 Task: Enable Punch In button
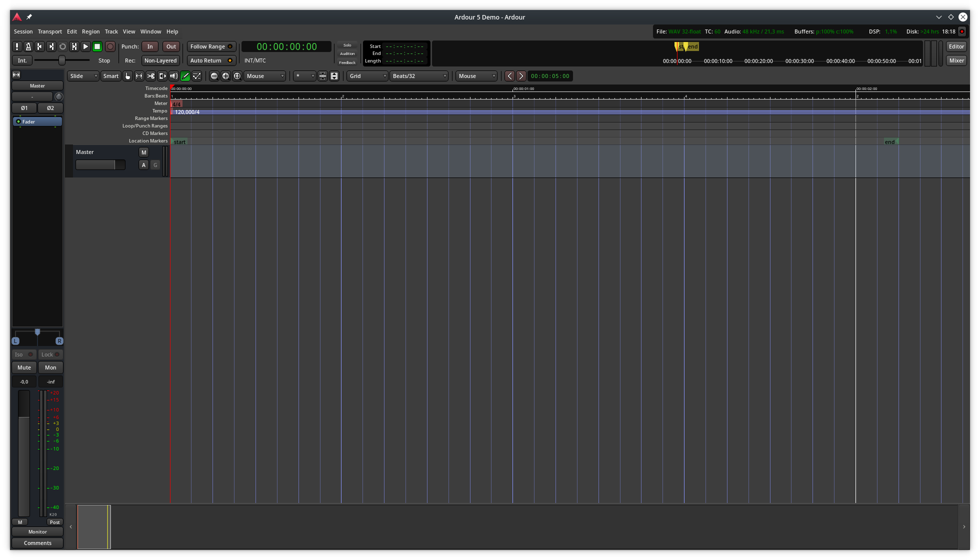point(149,46)
